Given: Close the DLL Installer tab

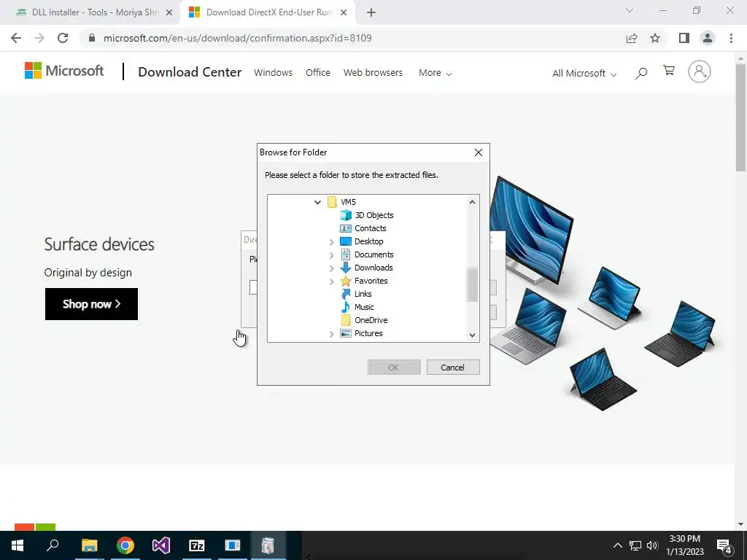Looking at the screenshot, I should (169, 12).
